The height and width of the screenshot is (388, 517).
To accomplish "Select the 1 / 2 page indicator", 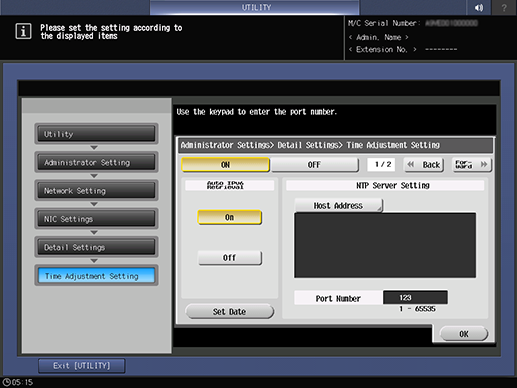I will click(382, 165).
